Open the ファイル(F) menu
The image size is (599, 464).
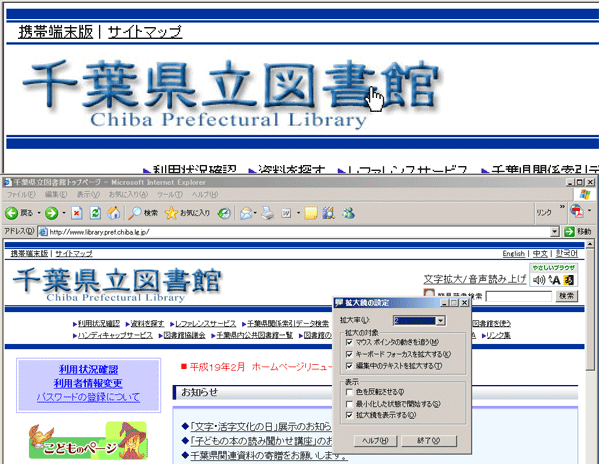[x=21, y=194]
